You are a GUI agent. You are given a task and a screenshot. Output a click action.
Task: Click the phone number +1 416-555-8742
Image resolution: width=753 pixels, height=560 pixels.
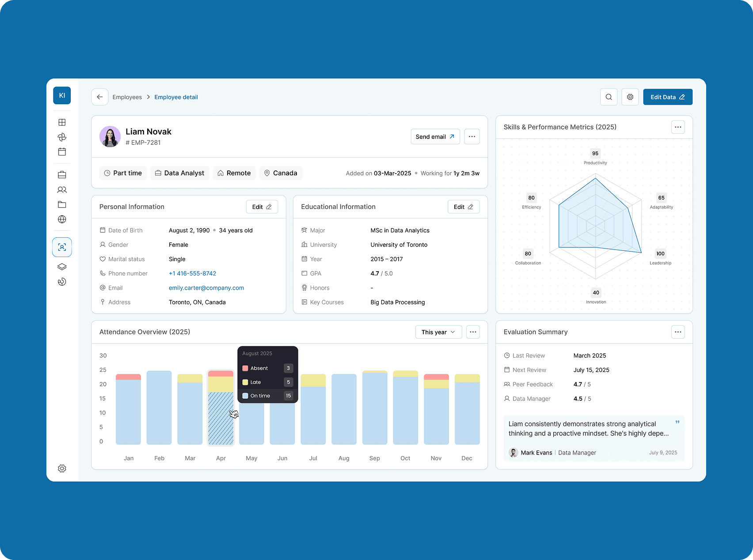193,273
